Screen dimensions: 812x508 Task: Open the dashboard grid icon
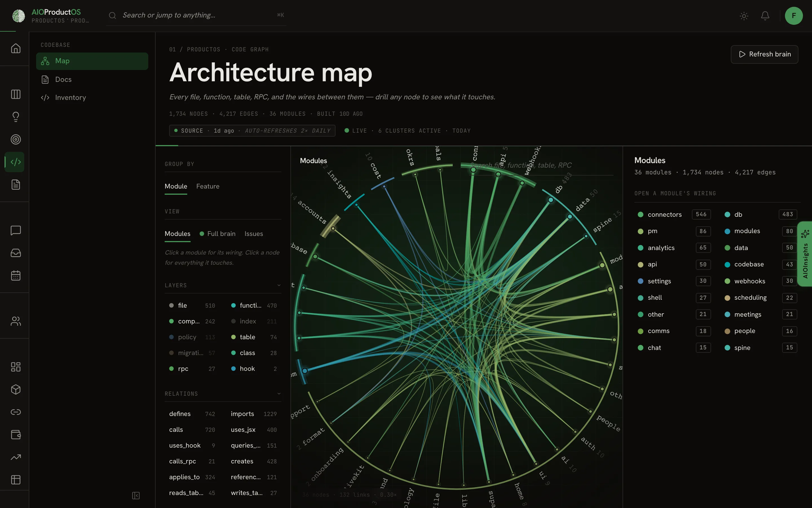tap(16, 367)
